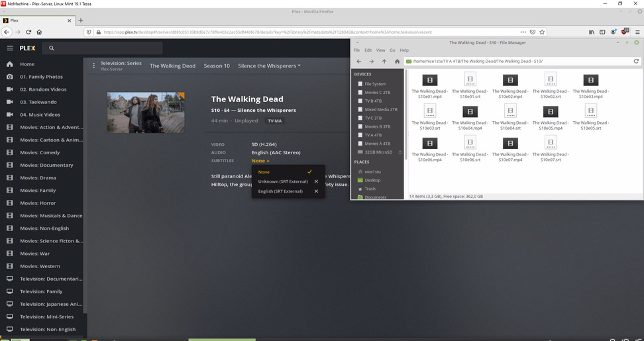Open File System in File Manager sidebar
The image size is (644, 341).
point(376,83)
